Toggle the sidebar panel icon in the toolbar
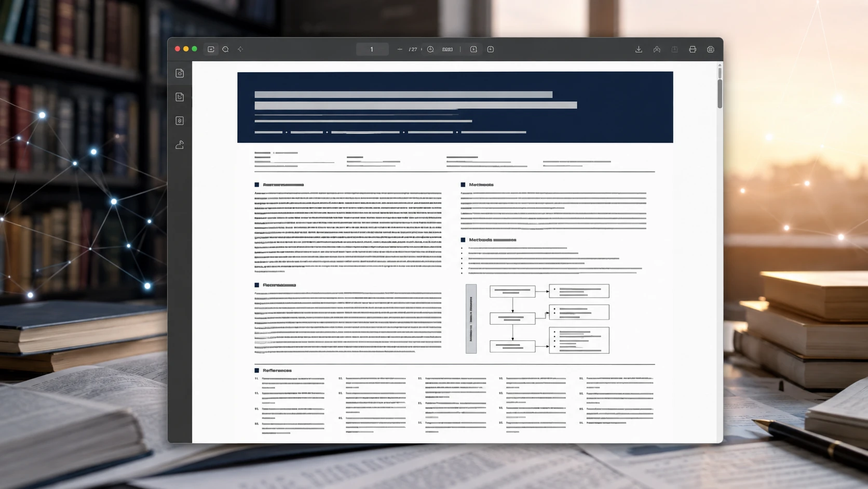The image size is (868, 489). [211, 49]
